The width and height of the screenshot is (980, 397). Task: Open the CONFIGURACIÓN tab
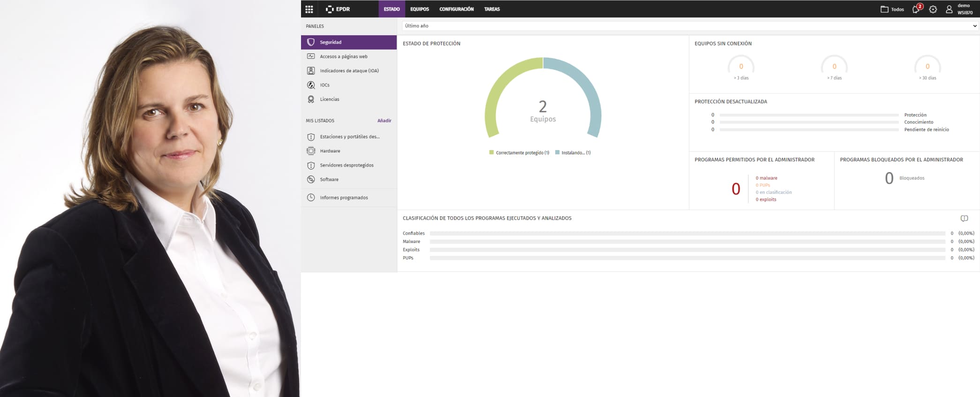(x=456, y=9)
